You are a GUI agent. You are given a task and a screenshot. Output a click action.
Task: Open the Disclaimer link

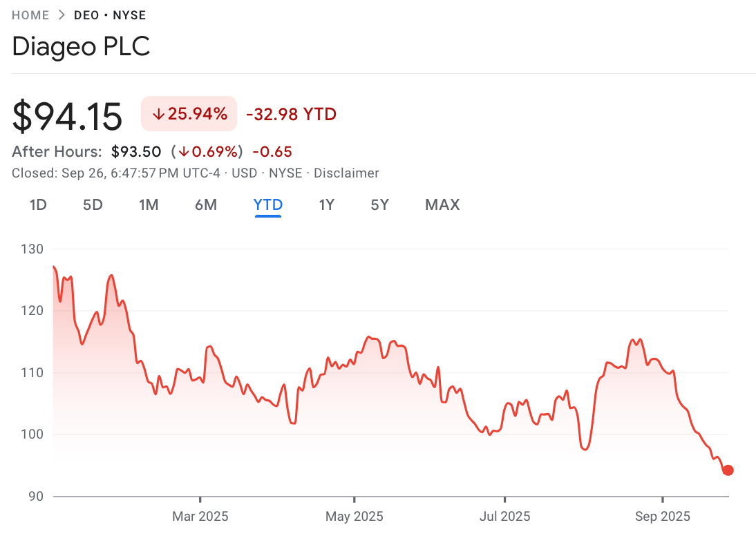[x=346, y=173]
